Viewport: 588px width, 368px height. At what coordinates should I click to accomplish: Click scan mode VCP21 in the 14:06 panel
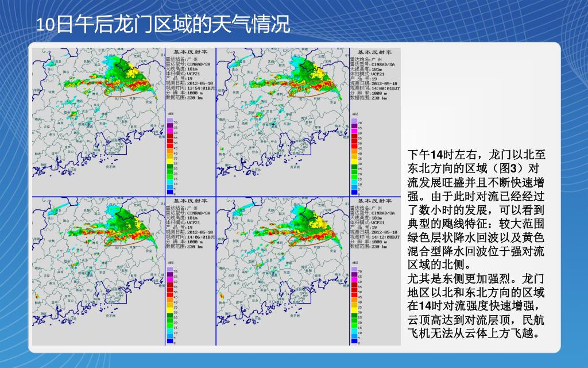pyautogui.click(x=194, y=223)
